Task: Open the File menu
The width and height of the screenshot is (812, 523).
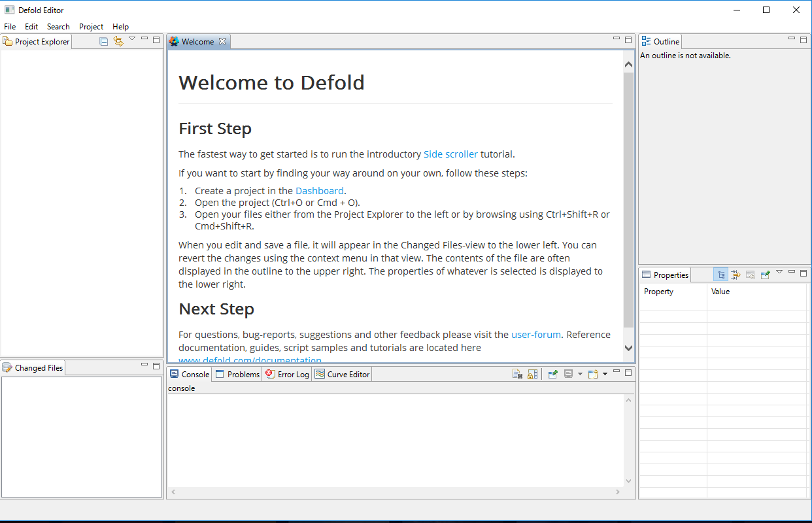Action: pos(10,27)
